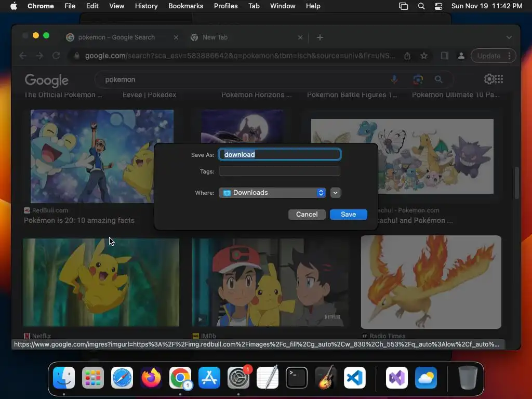Open Google quick settings gear
The height and width of the screenshot is (399, 532).
(x=488, y=79)
